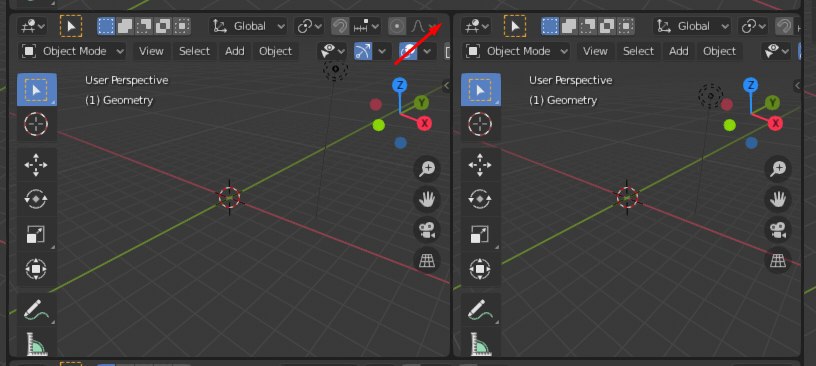Screen dimensions: 816x366
Task: Choose the Annotate pencil tool in right viewport
Action: tap(481, 309)
